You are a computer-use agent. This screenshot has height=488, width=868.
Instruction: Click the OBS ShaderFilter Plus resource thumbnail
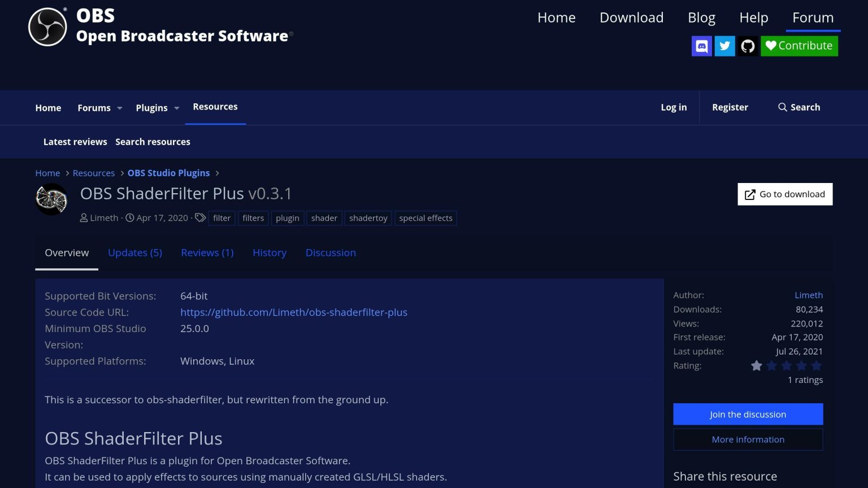[51, 199]
